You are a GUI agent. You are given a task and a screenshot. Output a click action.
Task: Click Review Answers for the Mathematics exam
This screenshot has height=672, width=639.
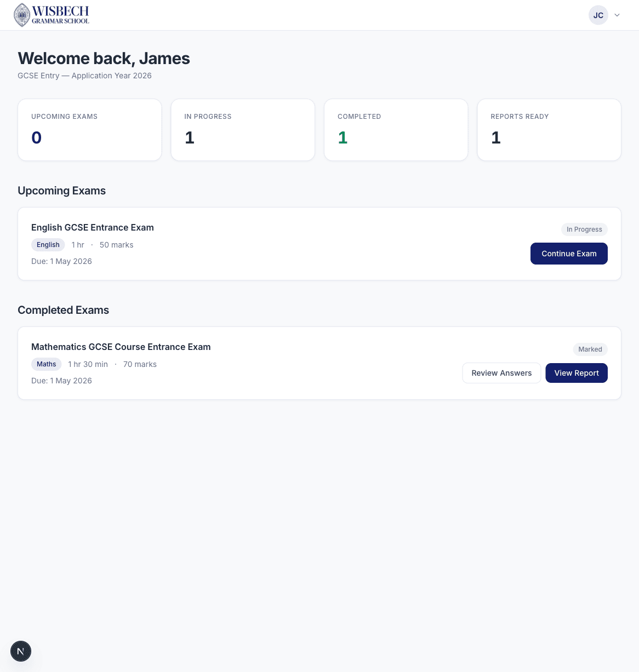pyautogui.click(x=501, y=373)
